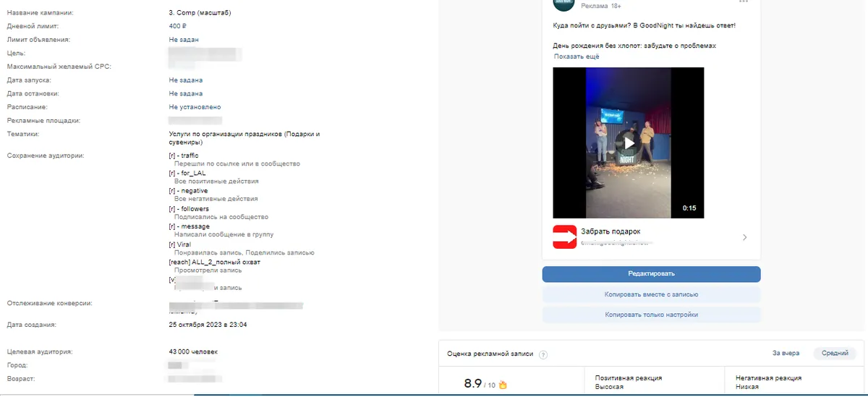868x397 pixels.
Task: Open the three-dot post options menu
Action: pos(744,2)
